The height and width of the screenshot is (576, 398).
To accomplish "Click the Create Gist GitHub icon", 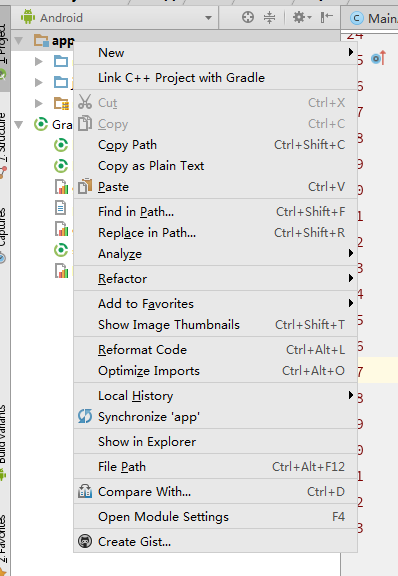I will tap(85, 541).
